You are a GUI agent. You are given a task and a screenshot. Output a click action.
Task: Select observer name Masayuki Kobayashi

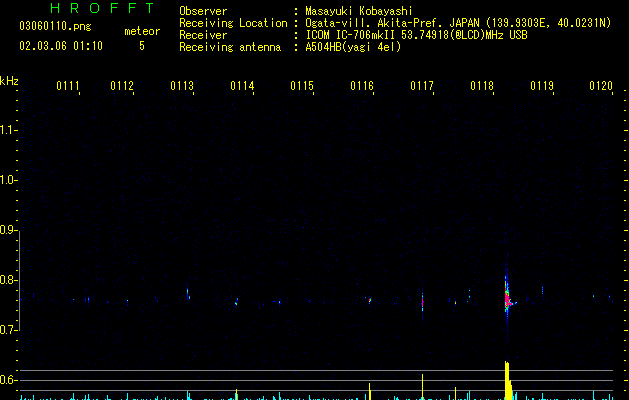pyautogui.click(x=359, y=11)
